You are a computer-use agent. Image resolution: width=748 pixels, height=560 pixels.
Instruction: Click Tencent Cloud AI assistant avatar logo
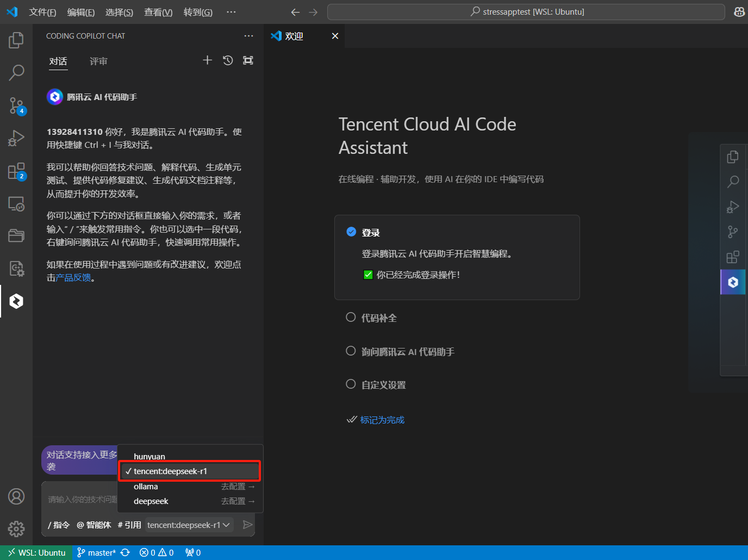coord(55,97)
